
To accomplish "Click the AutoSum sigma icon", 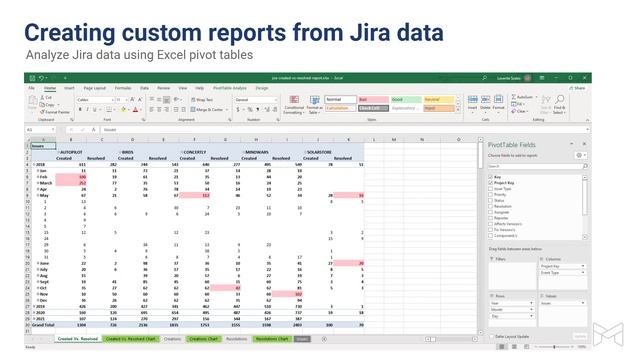I will (514, 97).
